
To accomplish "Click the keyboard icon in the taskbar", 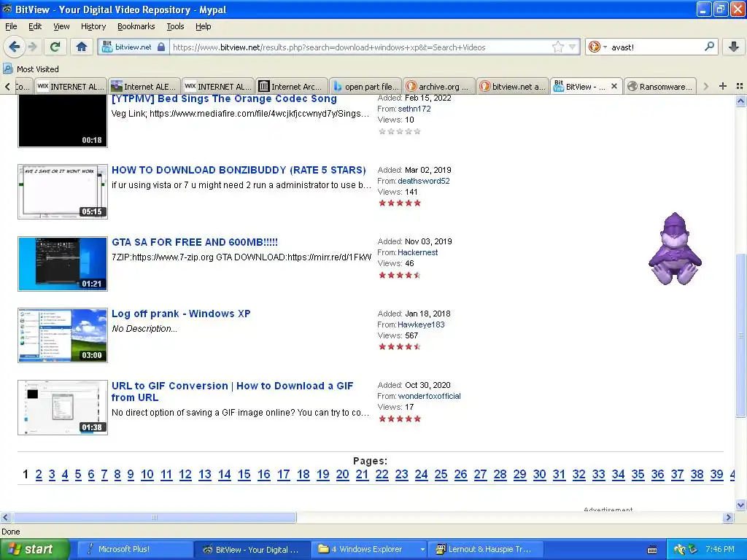I will [x=652, y=550].
